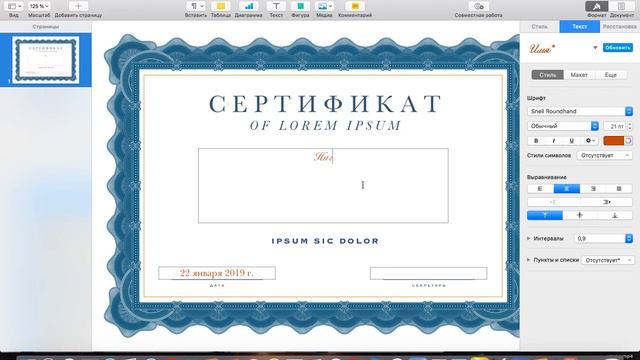
Task: Expand the Spacing (Интервалы) section
Action: click(x=529, y=238)
